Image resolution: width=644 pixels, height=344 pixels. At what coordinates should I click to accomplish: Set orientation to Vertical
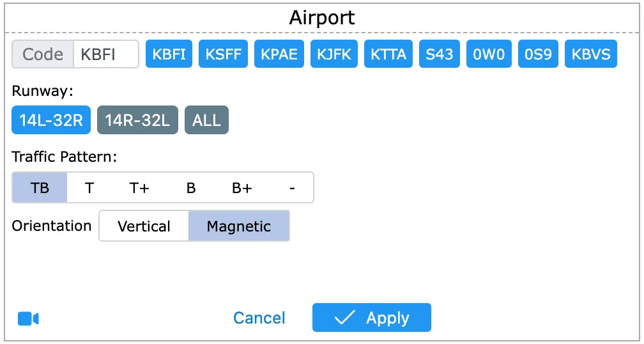coord(144,226)
